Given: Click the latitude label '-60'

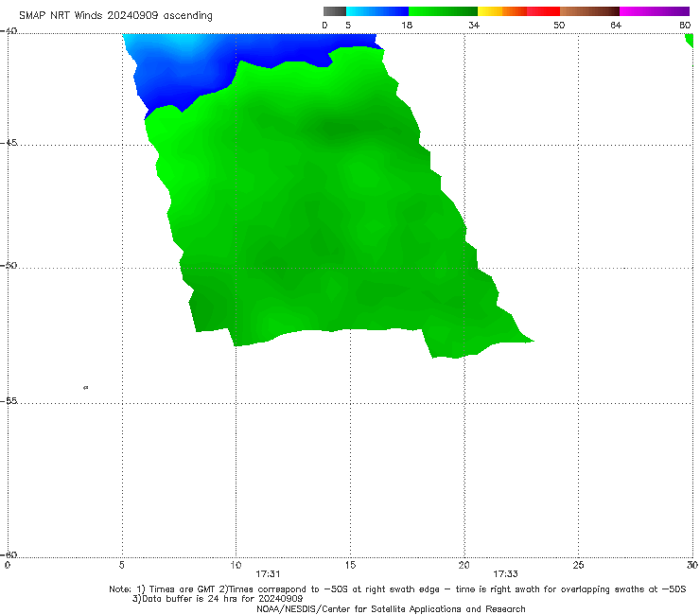Looking at the screenshot, I should point(9,554).
